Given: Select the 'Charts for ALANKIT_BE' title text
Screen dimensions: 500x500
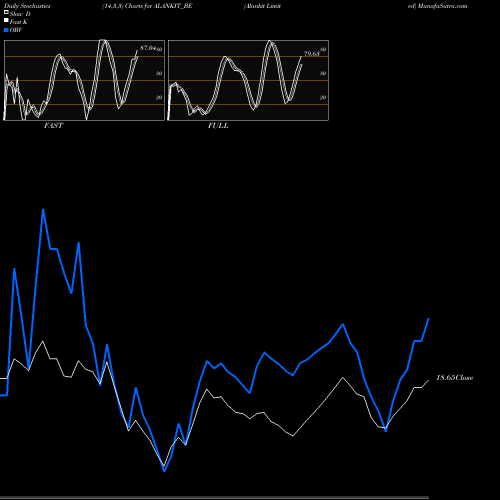Looking at the screenshot, I should 159,6.
